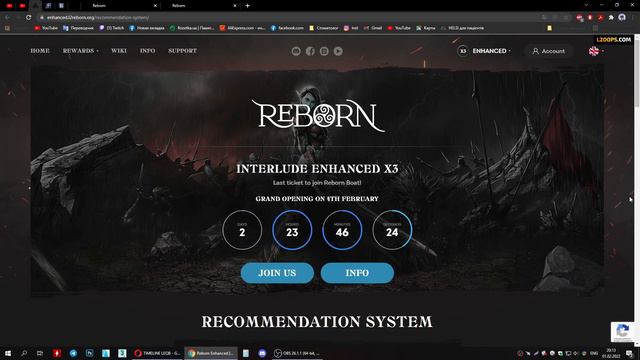Open Discord from the taskbar

coord(262,353)
